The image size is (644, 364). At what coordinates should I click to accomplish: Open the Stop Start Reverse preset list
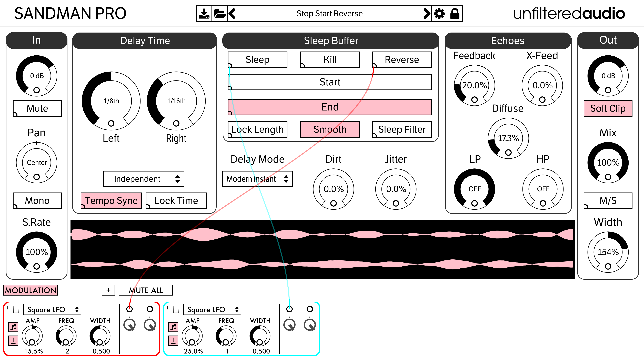click(x=329, y=14)
